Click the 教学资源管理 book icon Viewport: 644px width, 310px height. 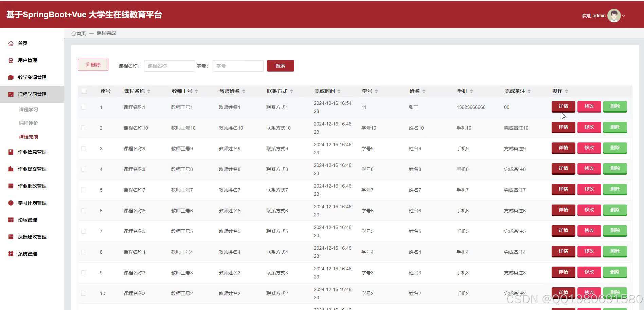pyautogui.click(x=11, y=77)
